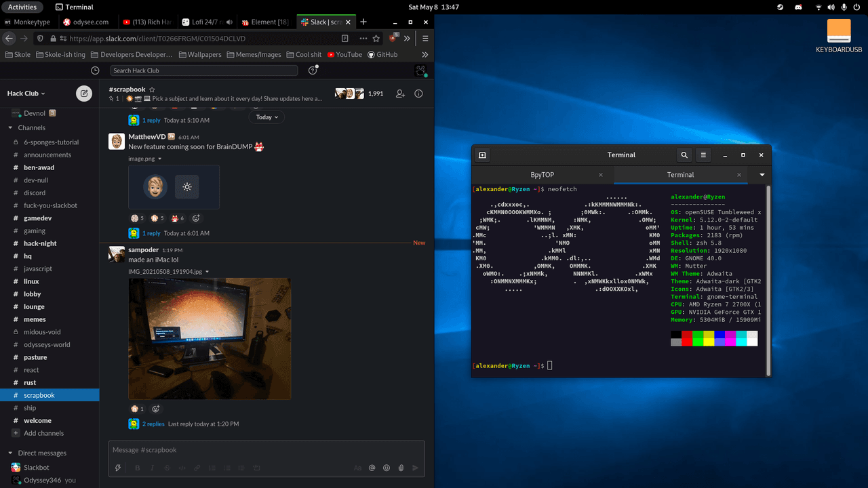Show channel details info icon
868x488 pixels.
coord(418,94)
